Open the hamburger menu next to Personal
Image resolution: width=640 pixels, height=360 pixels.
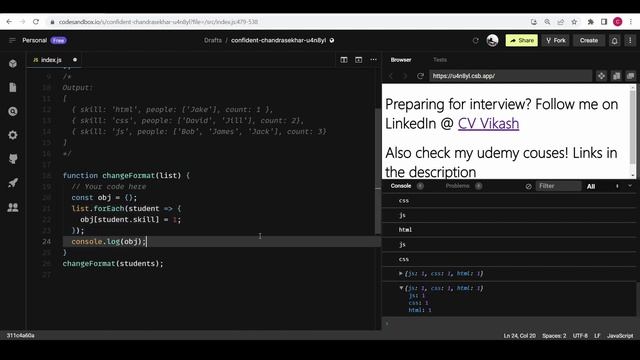pyautogui.click(x=12, y=40)
